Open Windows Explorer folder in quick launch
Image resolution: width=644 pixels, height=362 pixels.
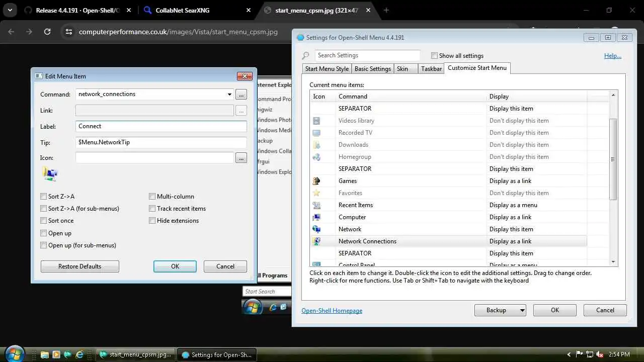coord(44,354)
